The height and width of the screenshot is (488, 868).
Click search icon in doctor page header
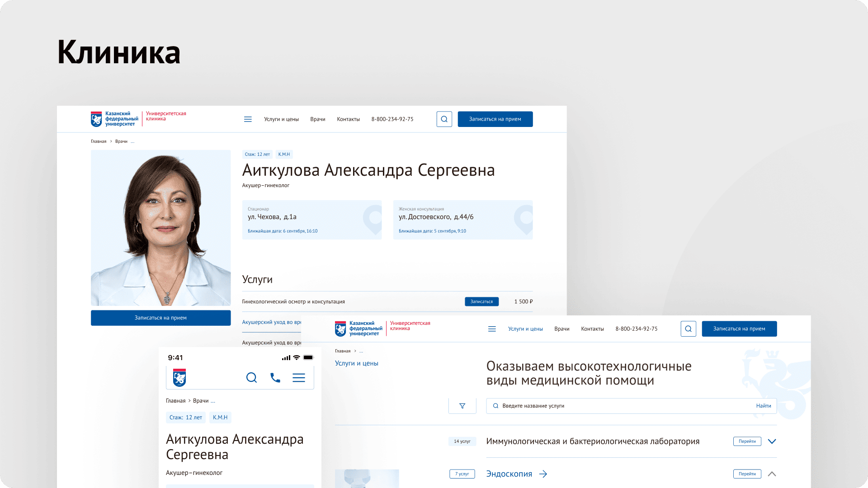click(x=444, y=119)
